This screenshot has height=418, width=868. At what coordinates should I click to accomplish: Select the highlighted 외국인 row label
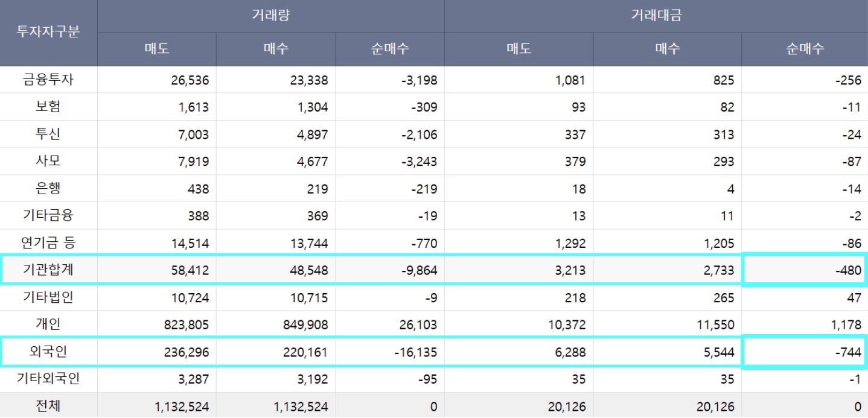[48, 352]
